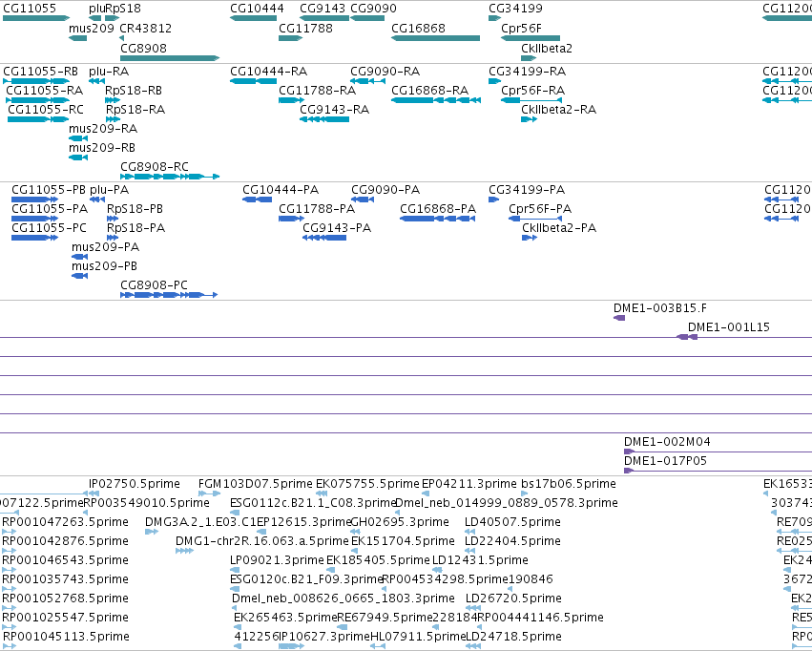The width and height of the screenshot is (812, 651).
Task: Click the FGM103D07.5prime EST label
Action: (x=256, y=484)
